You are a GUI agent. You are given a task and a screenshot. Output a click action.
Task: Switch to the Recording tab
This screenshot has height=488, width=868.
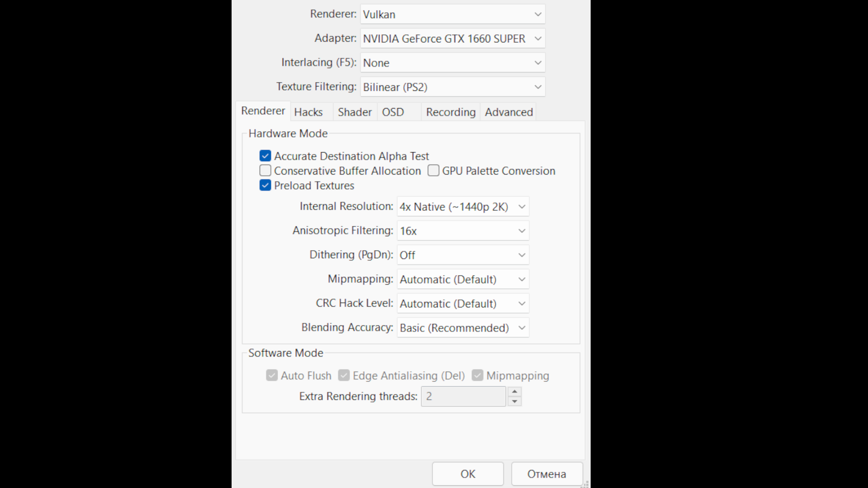[x=451, y=112]
